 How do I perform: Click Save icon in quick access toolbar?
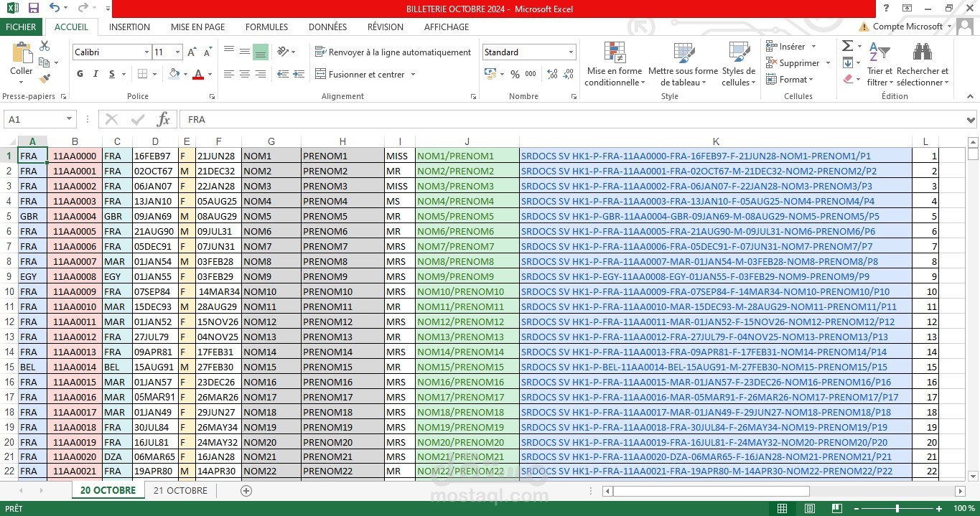33,9
